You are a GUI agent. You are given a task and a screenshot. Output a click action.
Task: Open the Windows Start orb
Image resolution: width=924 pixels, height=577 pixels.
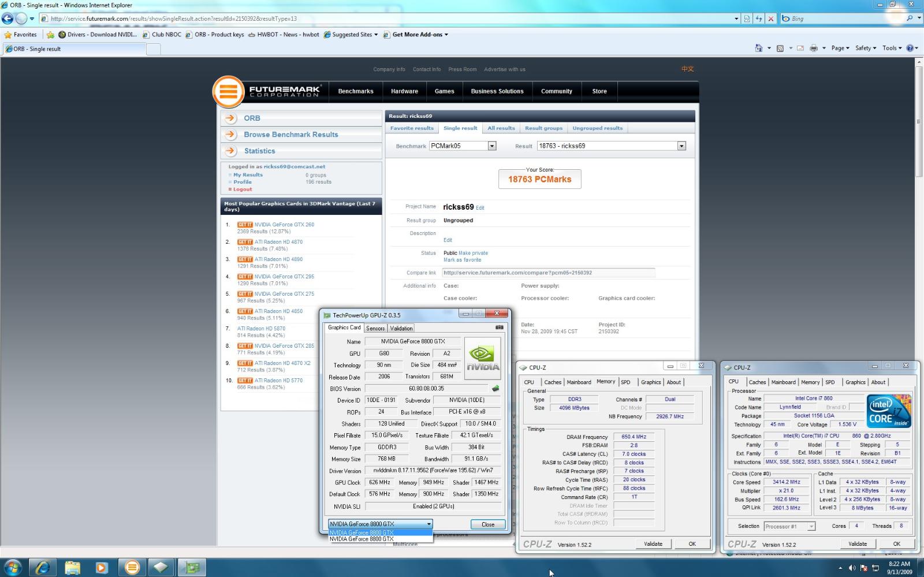click(x=13, y=567)
